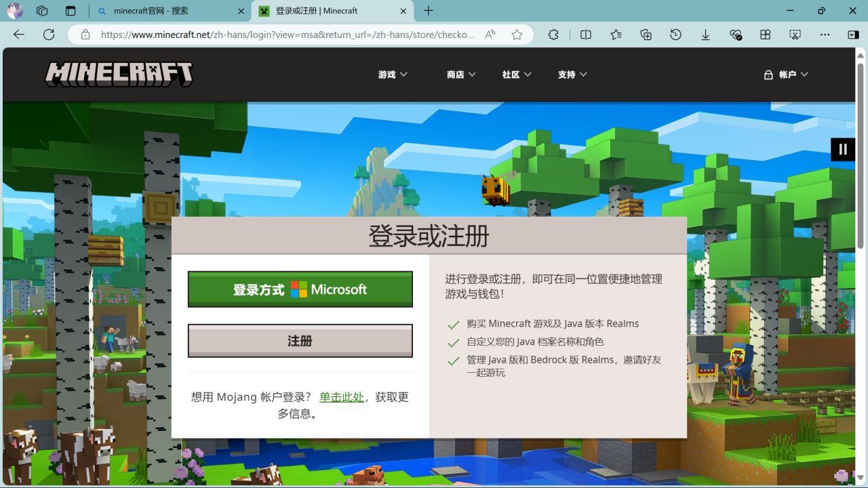868x488 pixels.
Task: Open the Read Aloud tool in address bar
Action: [x=490, y=35]
